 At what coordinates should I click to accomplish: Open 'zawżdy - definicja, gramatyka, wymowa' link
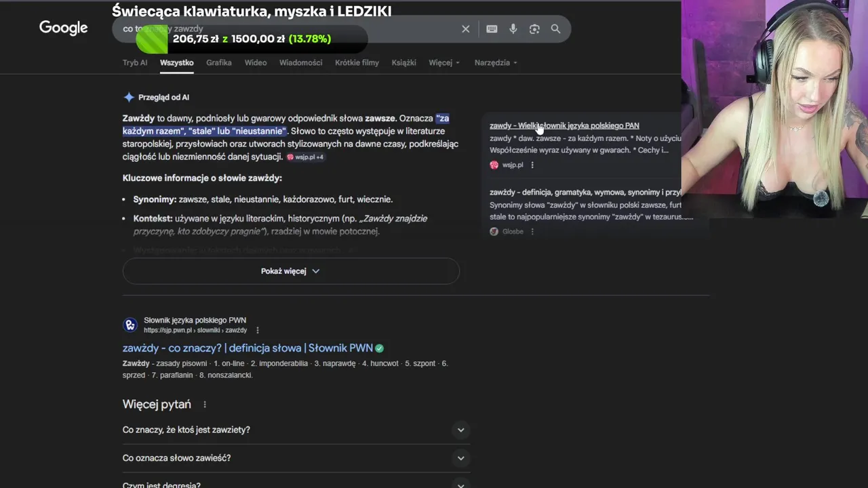[585, 192]
